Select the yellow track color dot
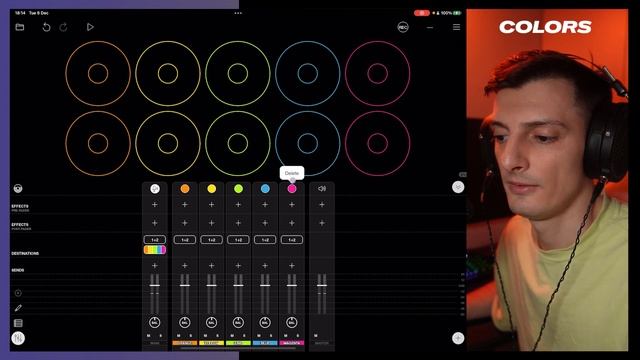 (211, 189)
